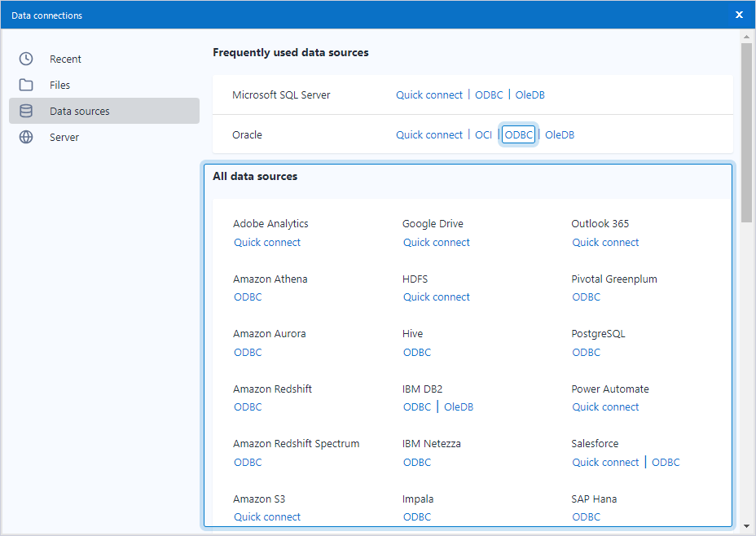The height and width of the screenshot is (536, 756).
Task: Open ODBC connection for Oracle
Action: click(x=518, y=134)
